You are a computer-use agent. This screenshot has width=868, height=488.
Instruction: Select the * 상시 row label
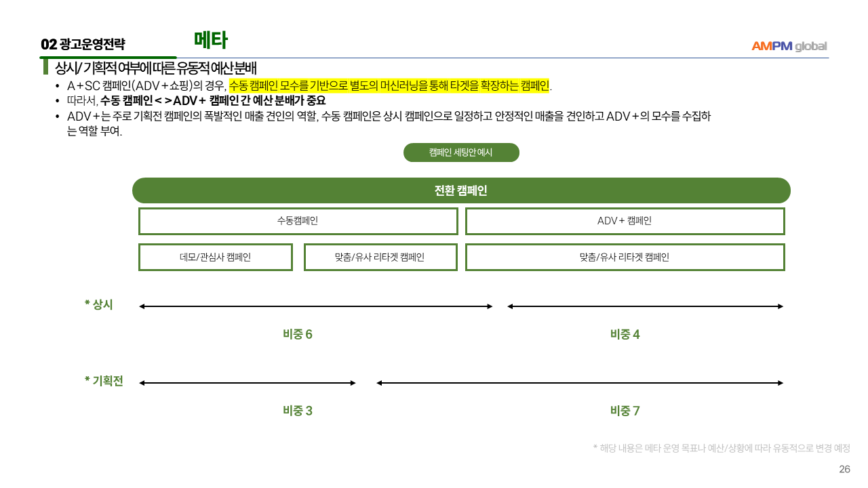coord(99,305)
